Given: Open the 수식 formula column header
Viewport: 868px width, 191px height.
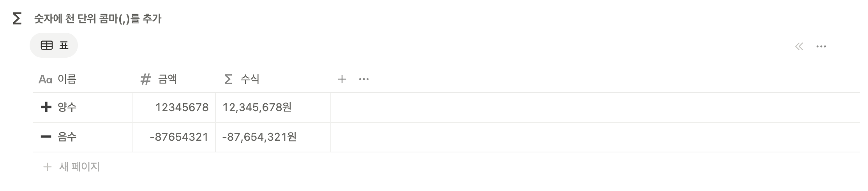Looking at the screenshot, I should click(250, 80).
